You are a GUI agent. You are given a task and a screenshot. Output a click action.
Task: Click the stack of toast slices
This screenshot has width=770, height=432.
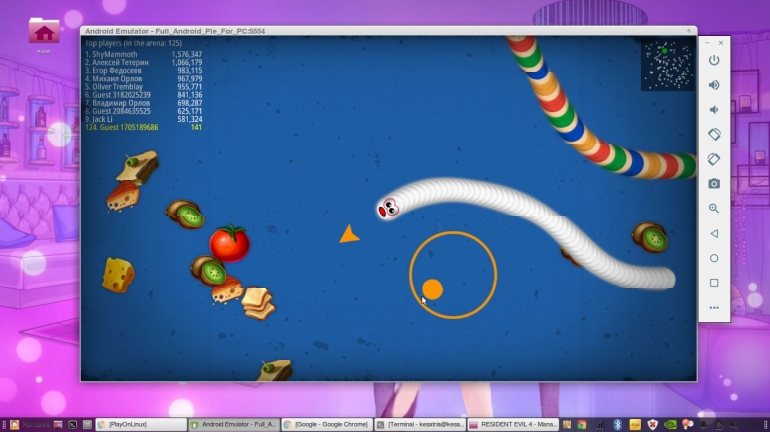[x=258, y=303]
